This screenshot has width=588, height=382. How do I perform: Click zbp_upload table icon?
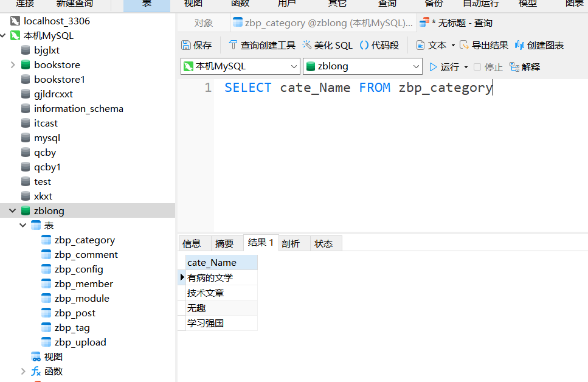pos(46,342)
